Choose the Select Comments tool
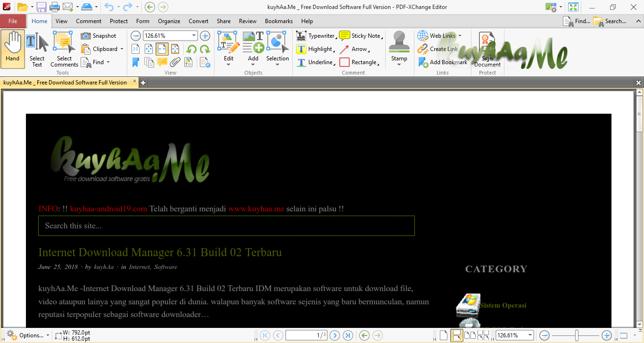This screenshot has width=644, height=343. [64, 49]
